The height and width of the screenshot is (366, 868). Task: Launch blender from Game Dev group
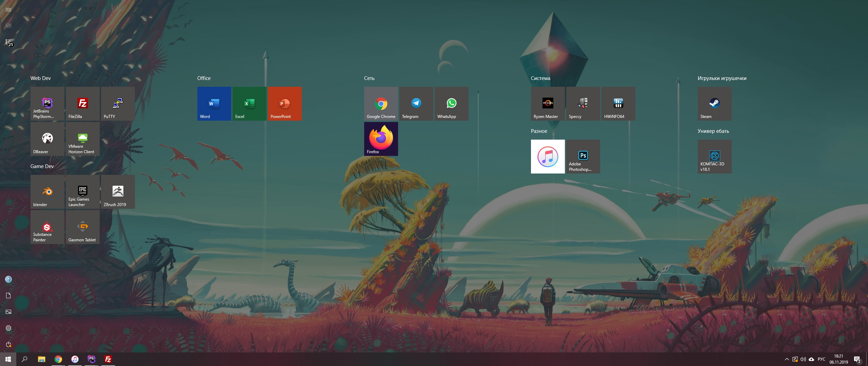pos(47,192)
